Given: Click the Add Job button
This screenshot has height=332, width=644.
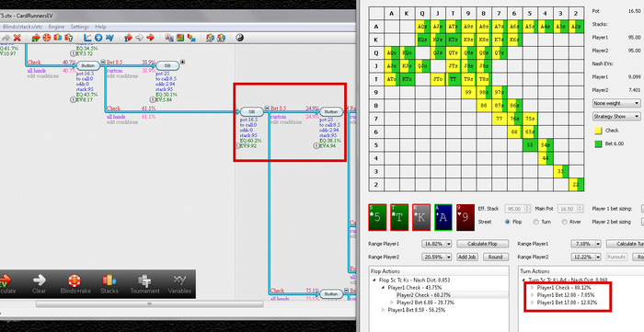Looking at the screenshot, I should coord(467,257).
